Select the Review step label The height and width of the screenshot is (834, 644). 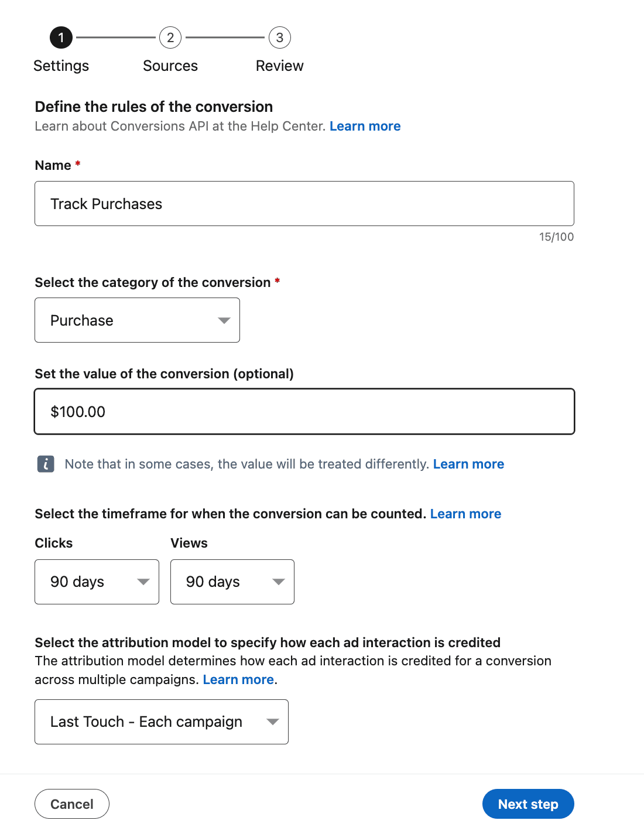tap(280, 66)
